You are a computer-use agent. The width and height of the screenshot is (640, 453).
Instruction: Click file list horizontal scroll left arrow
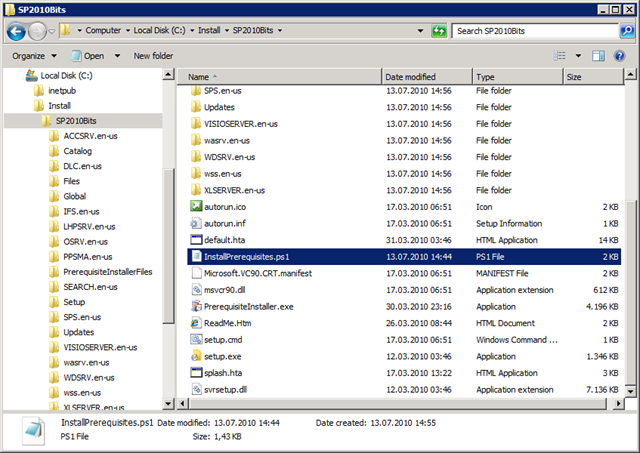click(182, 404)
